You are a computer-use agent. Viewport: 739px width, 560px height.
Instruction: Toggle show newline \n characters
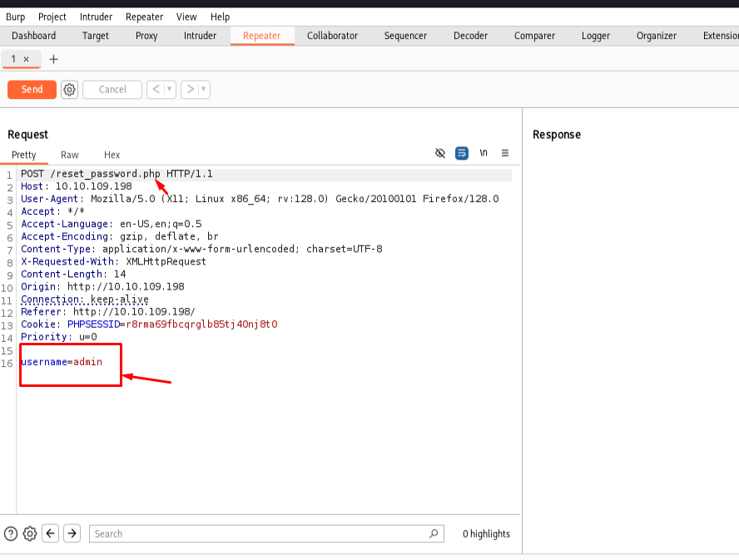coord(484,153)
